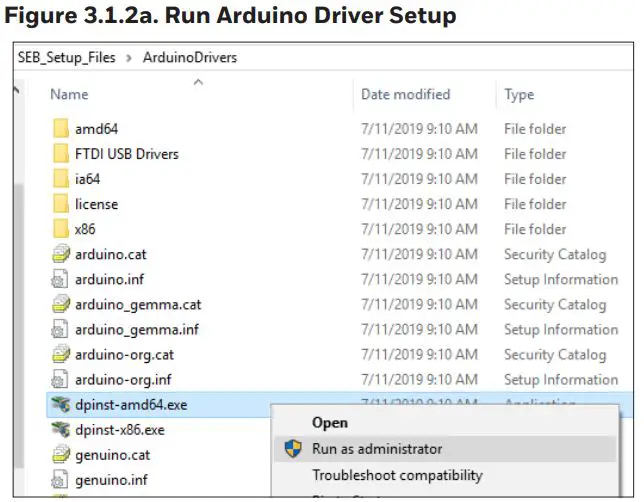The width and height of the screenshot is (644, 502).
Task: Click the arduino_gemma.cat file icon
Action: 61,304
